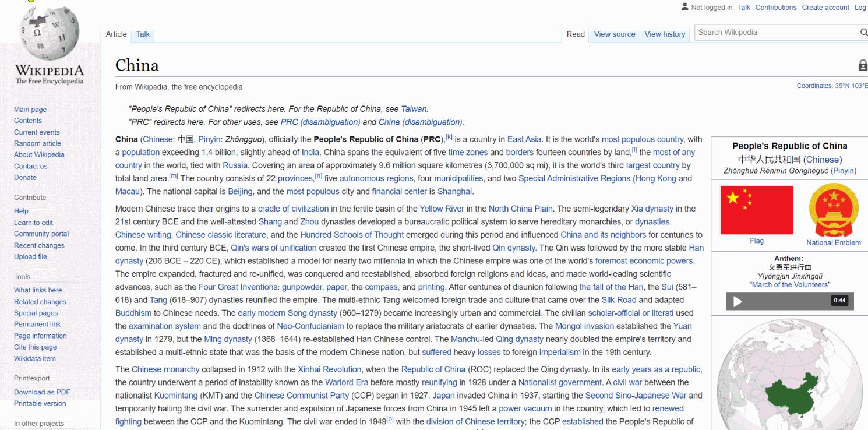Open the Wikidata item link

35,359
